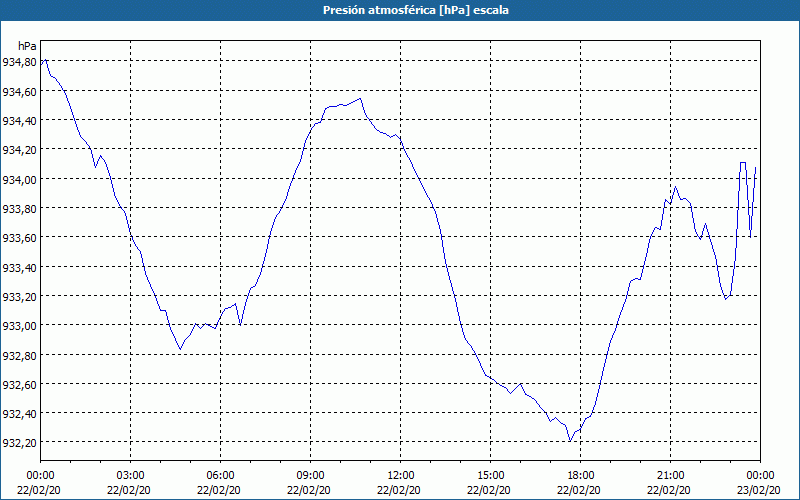This screenshot has height=500, width=800.
Task: Click the 932,20 y-axis value
Action: tap(19, 443)
